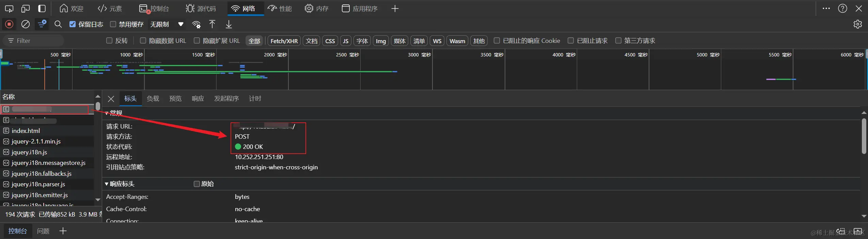This screenshot has height=239, width=868.
Task: Open network settings gear icon
Action: 858,24
